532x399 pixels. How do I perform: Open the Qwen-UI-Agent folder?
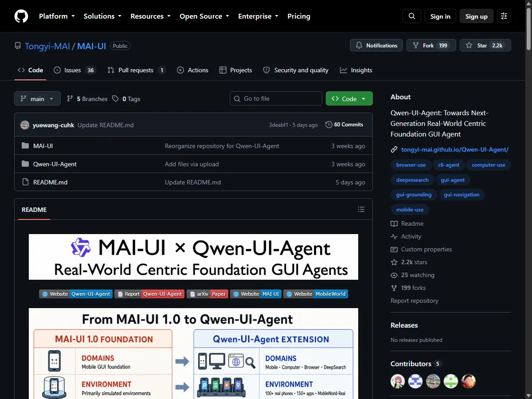(55, 164)
